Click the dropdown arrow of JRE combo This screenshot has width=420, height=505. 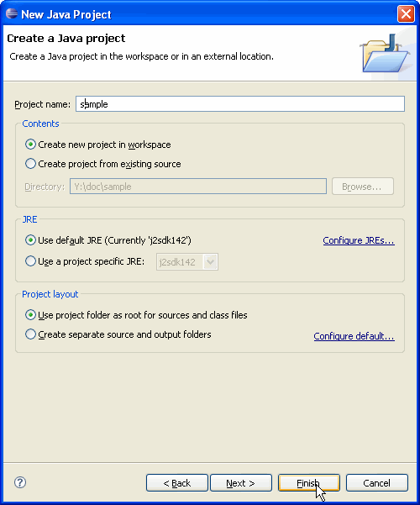[210, 262]
